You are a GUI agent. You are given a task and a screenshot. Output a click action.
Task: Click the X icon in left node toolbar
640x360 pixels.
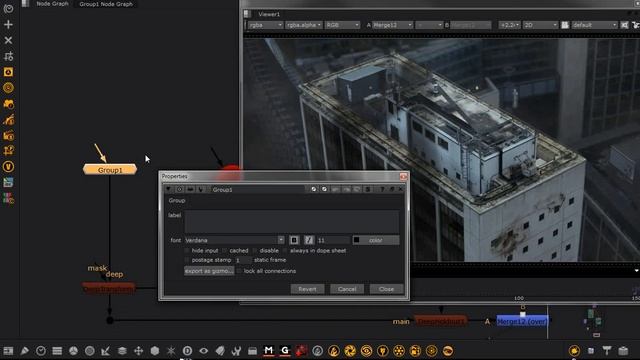pyautogui.click(x=8, y=40)
